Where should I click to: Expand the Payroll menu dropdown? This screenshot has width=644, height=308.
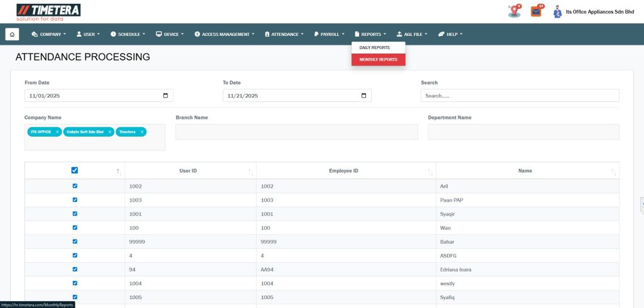coord(330,34)
